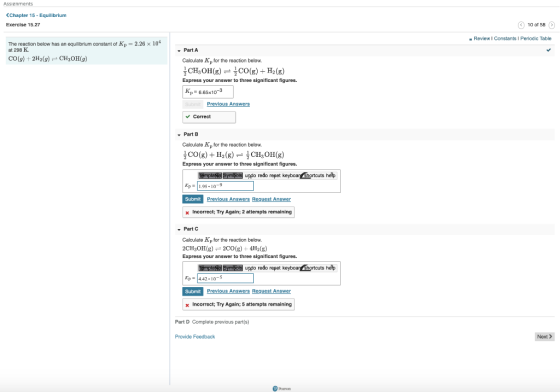Click the Part B Kp input field
This screenshot has height=392, width=560.
coord(225,186)
